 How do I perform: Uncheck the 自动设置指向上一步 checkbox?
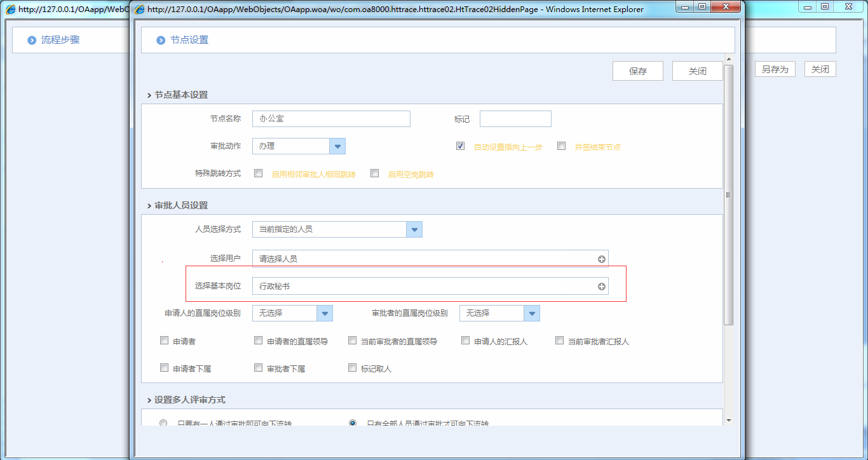459,145
